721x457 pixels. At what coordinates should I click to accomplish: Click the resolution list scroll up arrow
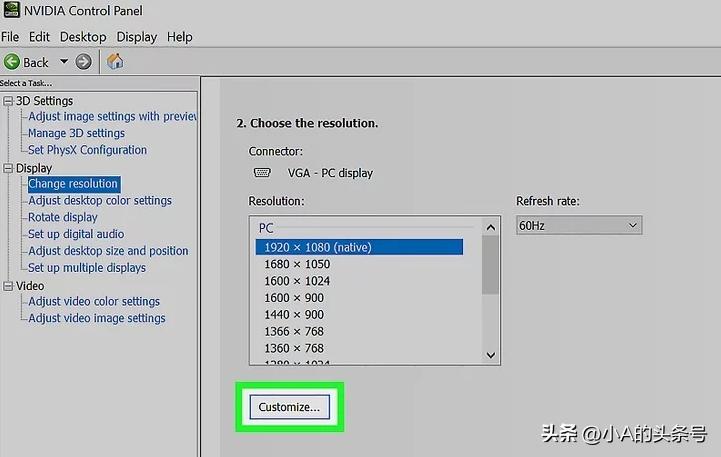tap(491, 228)
